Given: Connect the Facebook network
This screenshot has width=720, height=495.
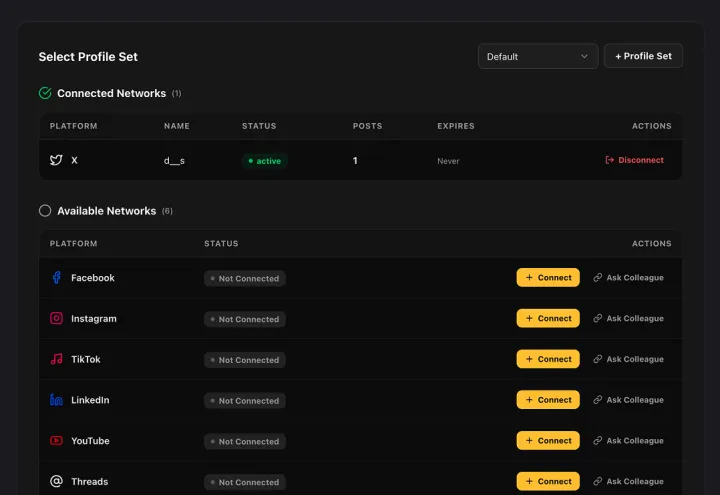Looking at the screenshot, I should click(548, 277).
